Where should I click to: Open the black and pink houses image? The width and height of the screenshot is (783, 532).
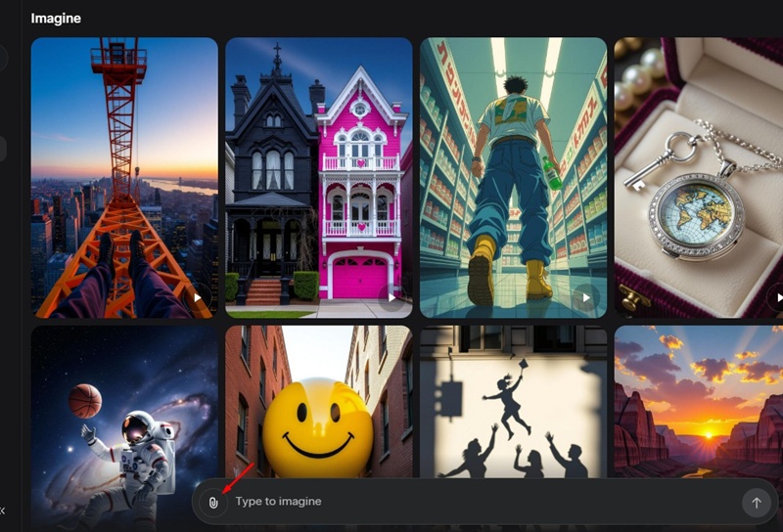pos(319,178)
